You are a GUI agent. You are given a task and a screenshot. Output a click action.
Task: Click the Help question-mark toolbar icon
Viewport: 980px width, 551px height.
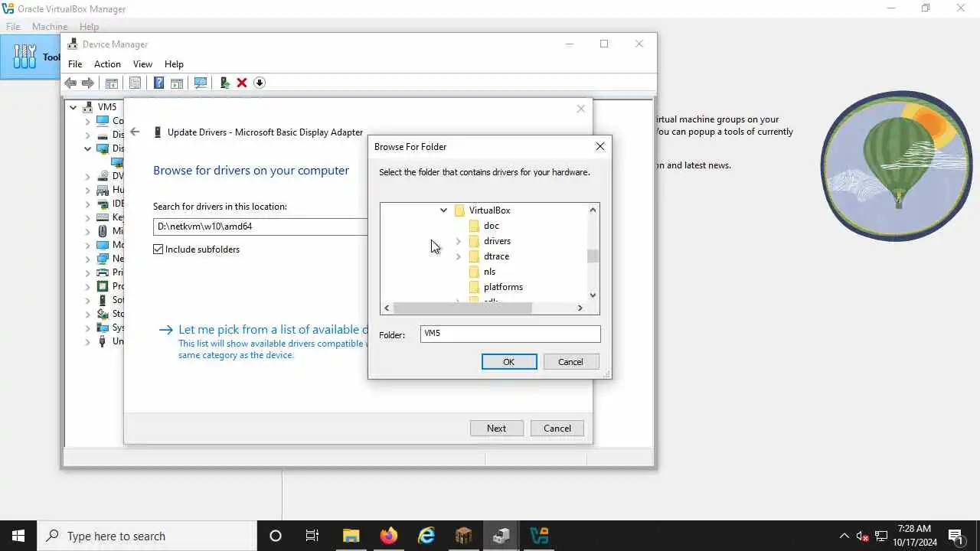click(x=158, y=83)
